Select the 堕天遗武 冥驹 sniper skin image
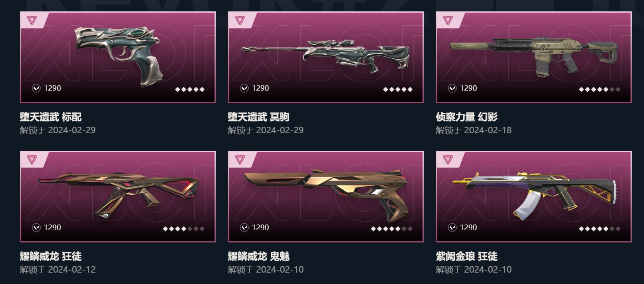Viewport: 644px width, 284px height. (x=325, y=57)
